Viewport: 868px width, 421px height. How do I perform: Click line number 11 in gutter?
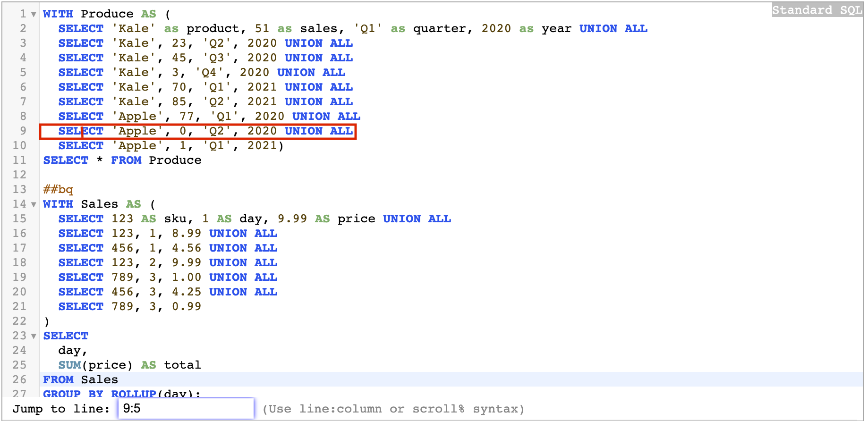pos(19,160)
